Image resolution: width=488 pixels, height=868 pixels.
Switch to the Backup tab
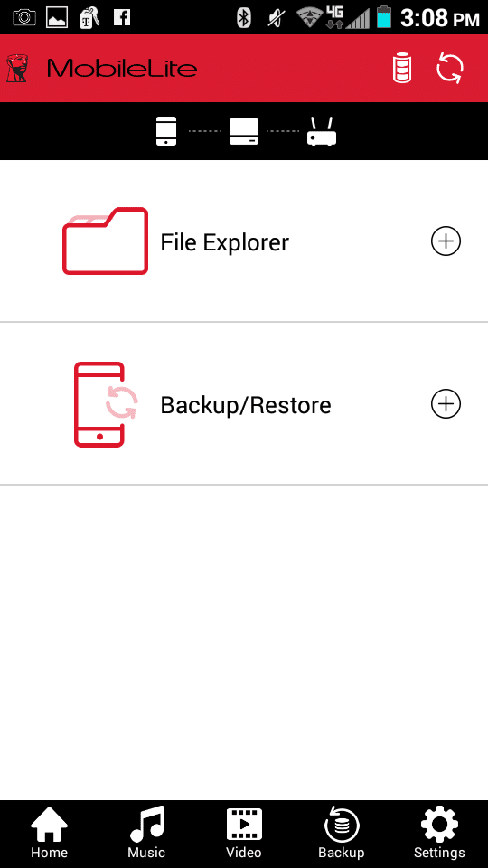coord(342,833)
